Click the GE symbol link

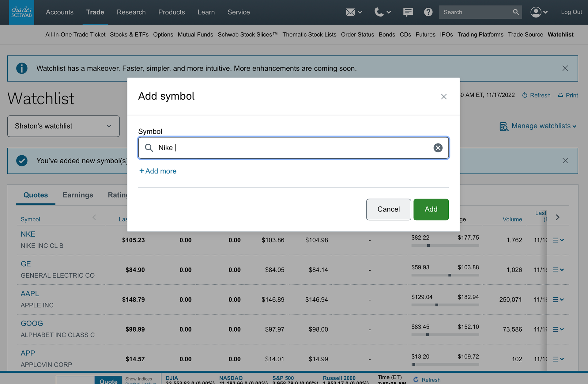26,264
